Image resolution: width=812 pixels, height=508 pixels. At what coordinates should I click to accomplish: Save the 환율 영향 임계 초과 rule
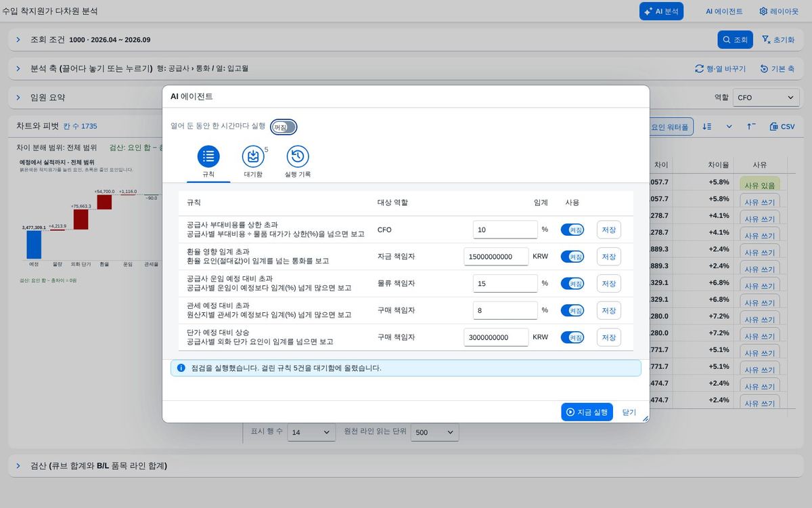click(609, 257)
